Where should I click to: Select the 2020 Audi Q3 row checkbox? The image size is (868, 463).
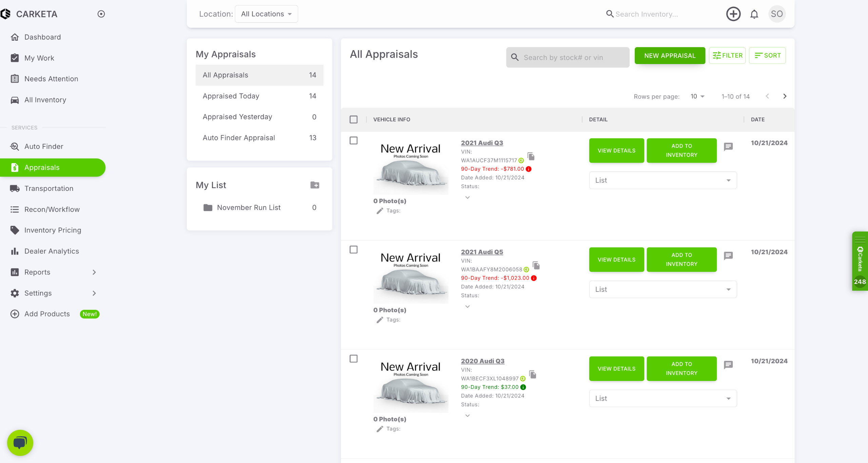(353, 359)
